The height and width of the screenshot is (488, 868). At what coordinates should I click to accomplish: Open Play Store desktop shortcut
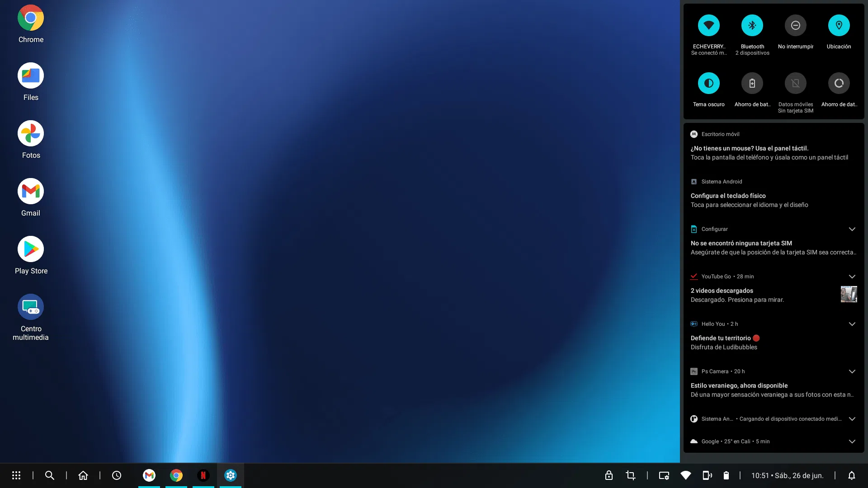[x=31, y=249]
